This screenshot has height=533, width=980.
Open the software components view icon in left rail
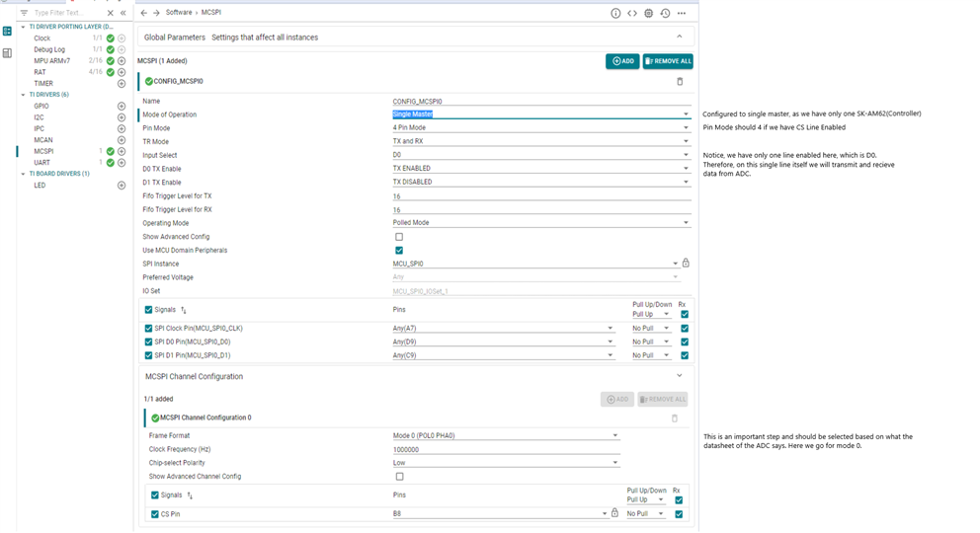[7, 32]
